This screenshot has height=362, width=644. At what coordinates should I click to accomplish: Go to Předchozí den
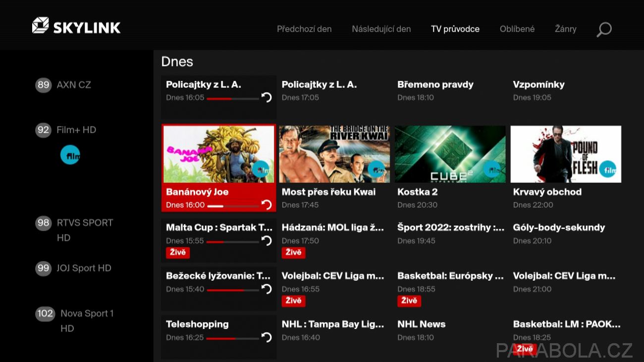click(x=304, y=29)
